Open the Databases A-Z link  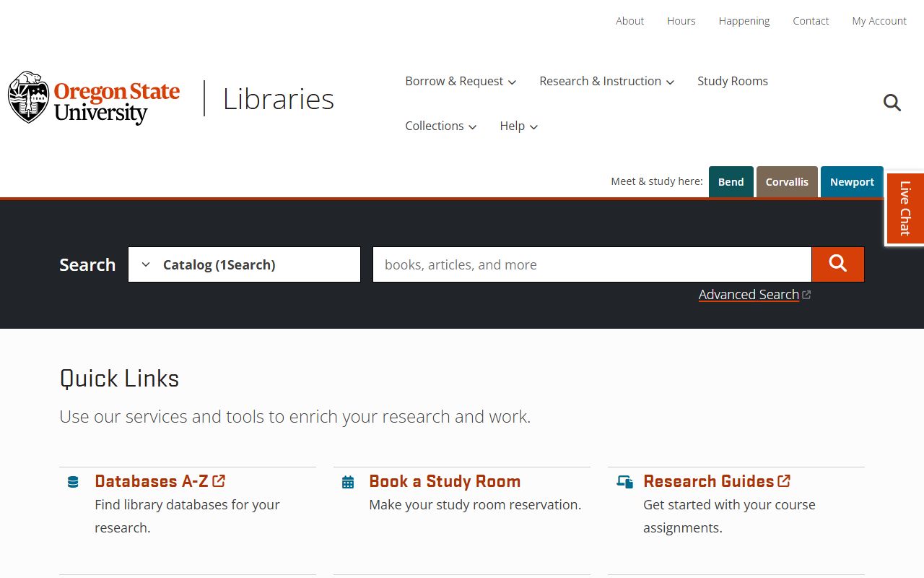tap(152, 481)
